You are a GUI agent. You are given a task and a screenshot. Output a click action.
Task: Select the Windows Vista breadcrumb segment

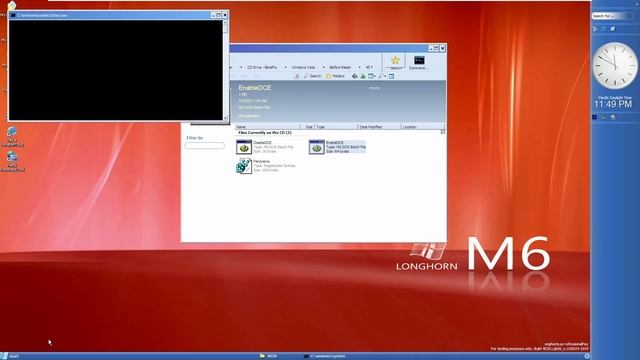[303, 67]
